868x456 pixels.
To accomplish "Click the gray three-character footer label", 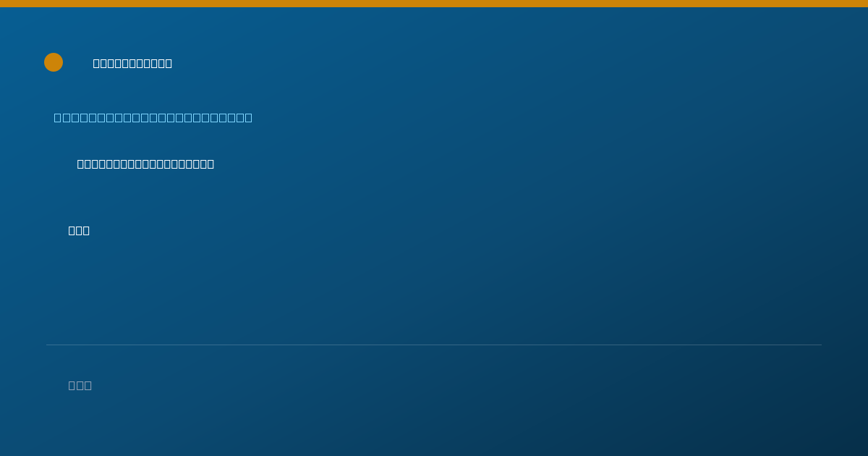I will [80, 385].
